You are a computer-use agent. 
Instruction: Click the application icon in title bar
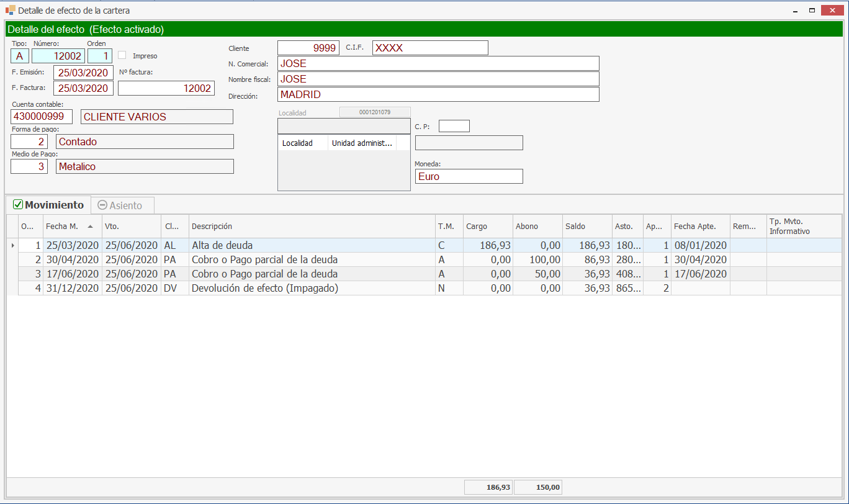[x=10, y=11]
